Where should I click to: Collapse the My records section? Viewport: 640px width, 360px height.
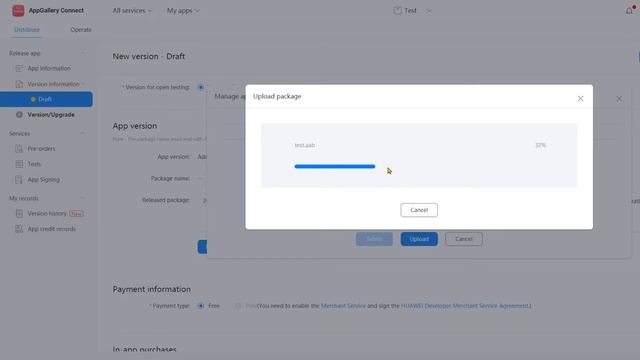(83, 198)
